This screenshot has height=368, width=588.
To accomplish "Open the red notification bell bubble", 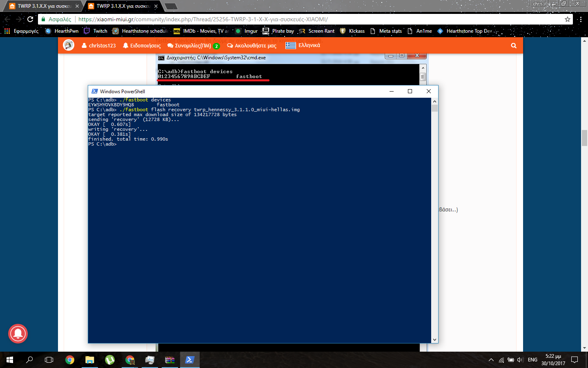I will (18, 334).
